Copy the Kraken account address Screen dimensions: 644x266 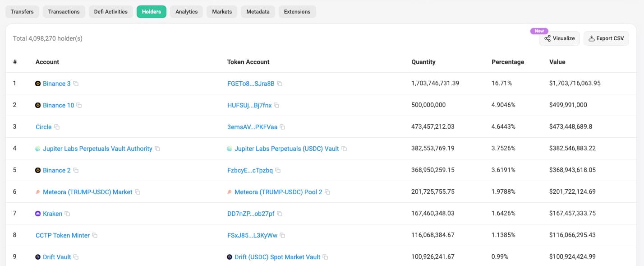click(68, 214)
